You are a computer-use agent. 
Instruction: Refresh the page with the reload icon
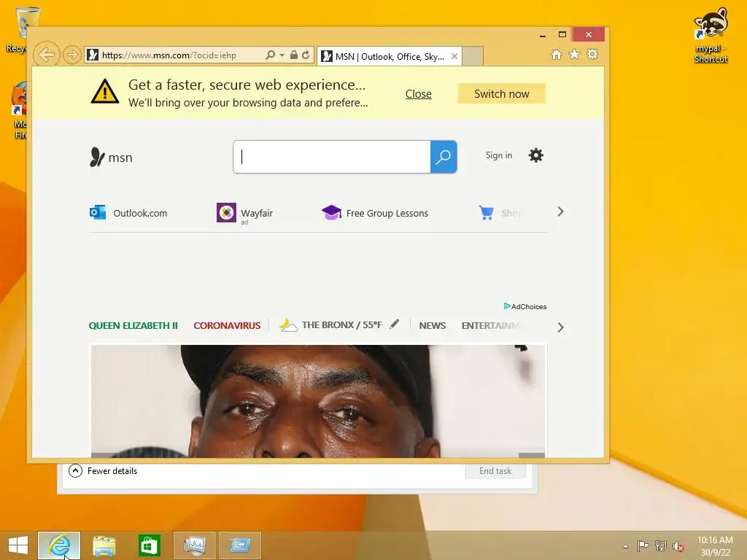[306, 55]
